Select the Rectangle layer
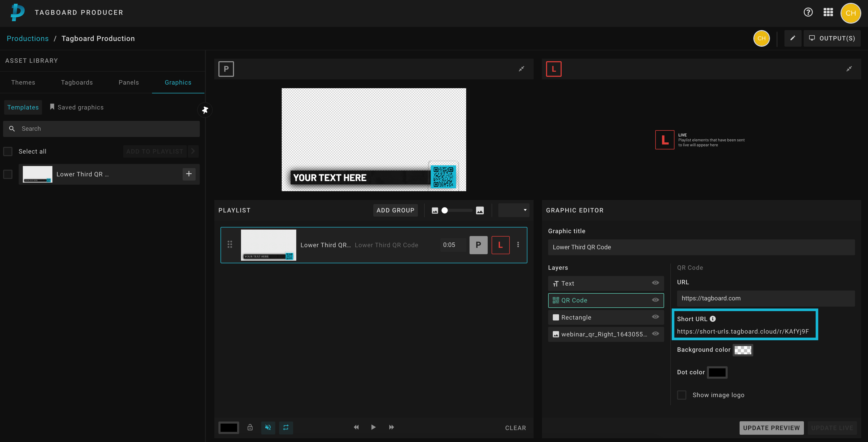The height and width of the screenshot is (442, 868). point(606,317)
